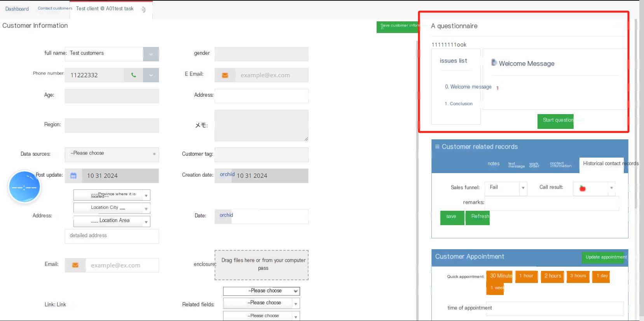644x321 pixels.
Task: Open the Location City dropdown
Action: pyautogui.click(x=112, y=208)
